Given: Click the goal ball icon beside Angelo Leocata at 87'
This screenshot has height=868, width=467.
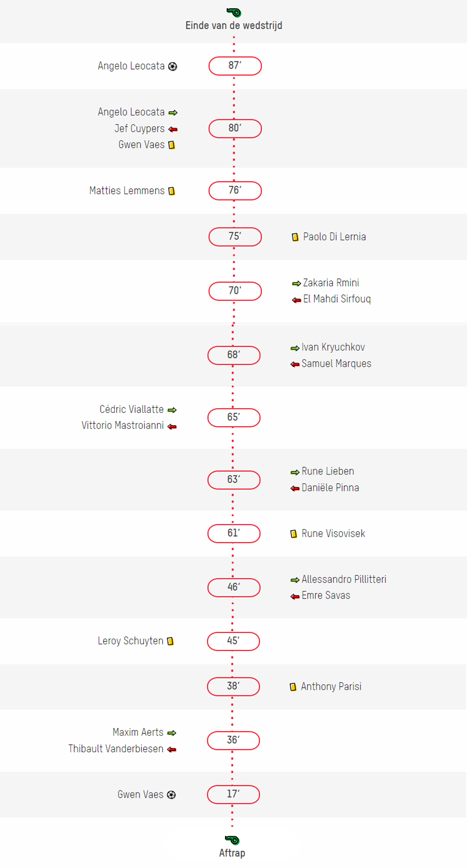Looking at the screenshot, I should [x=173, y=66].
